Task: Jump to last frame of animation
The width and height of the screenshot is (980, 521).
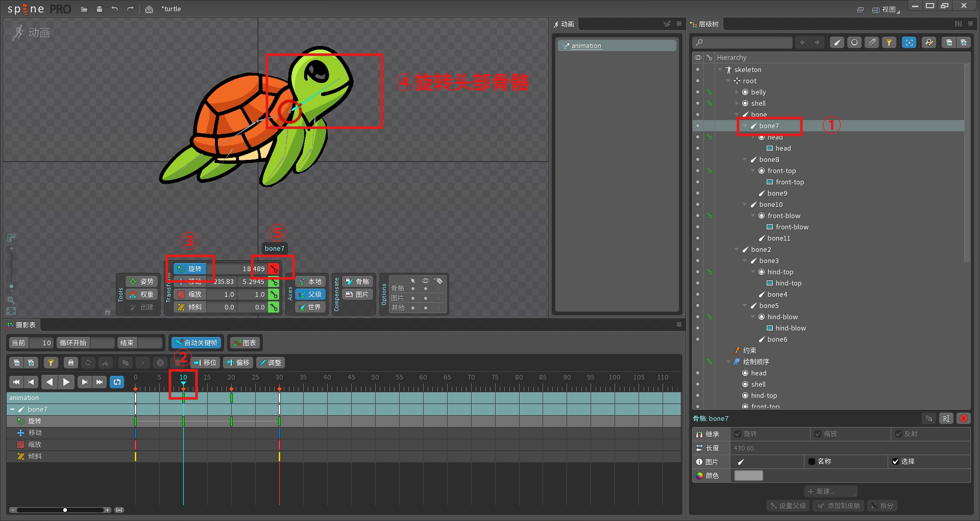Action: click(100, 382)
